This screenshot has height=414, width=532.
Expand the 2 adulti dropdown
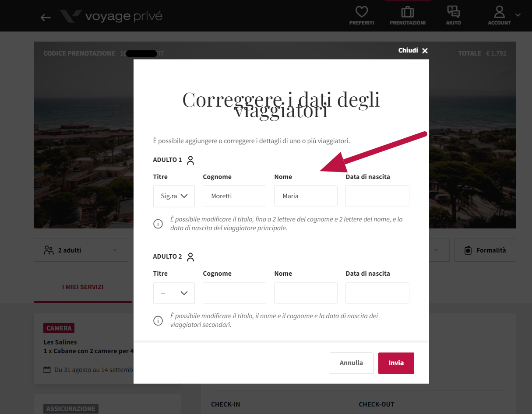81,250
